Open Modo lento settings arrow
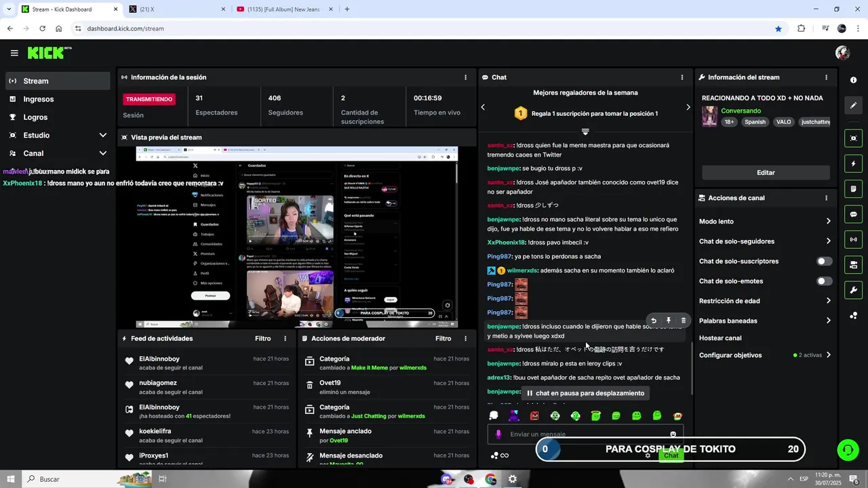Image resolution: width=868 pixels, height=488 pixels. [x=828, y=221]
